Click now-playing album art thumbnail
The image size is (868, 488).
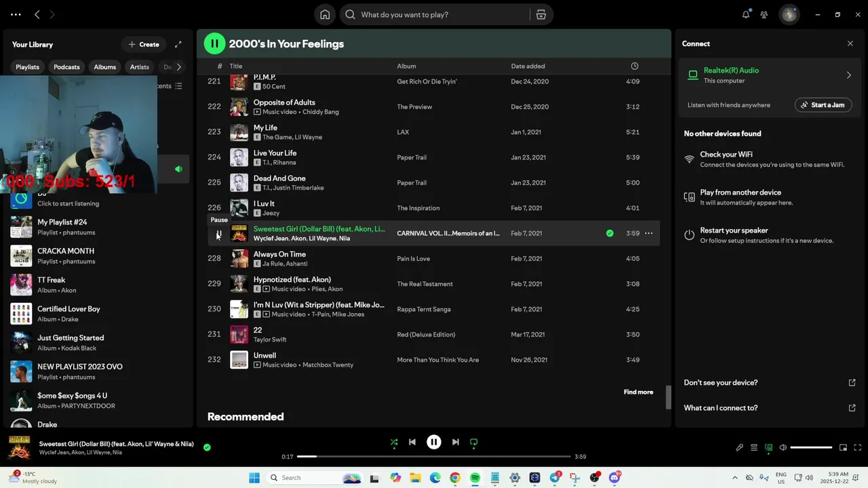(x=19, y=447)
